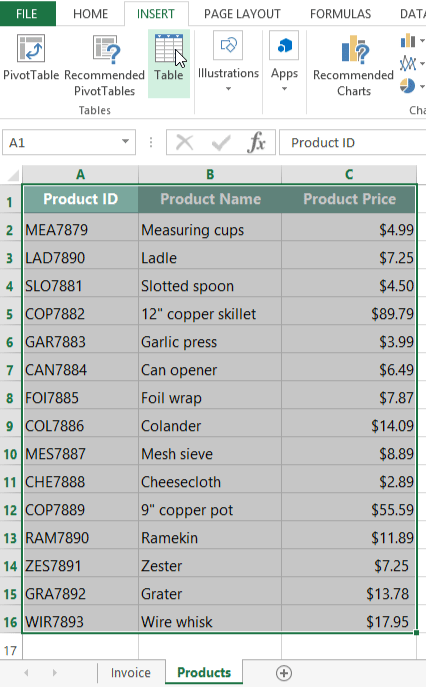
Task: Expand the Name Box dropdown arrow
Action: (125, 142)
